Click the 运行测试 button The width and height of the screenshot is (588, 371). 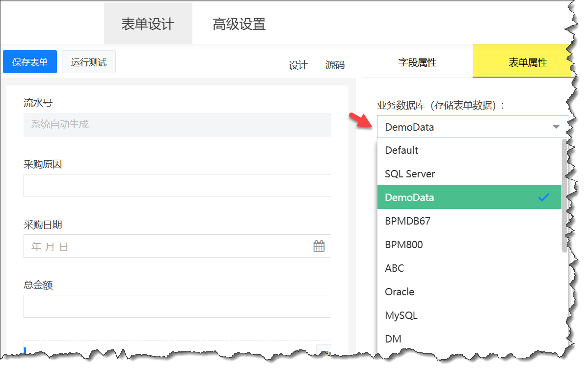point(89,62)
